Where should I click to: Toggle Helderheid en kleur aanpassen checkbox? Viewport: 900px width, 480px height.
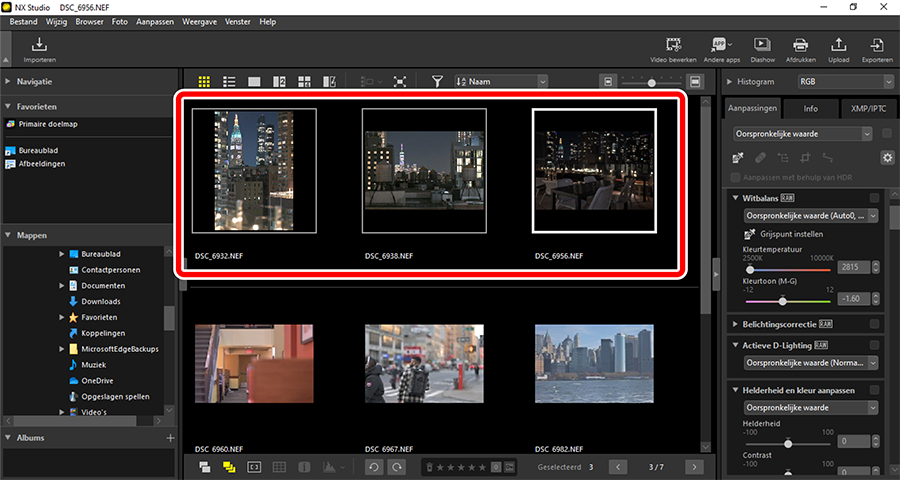(x=875, y=390)
